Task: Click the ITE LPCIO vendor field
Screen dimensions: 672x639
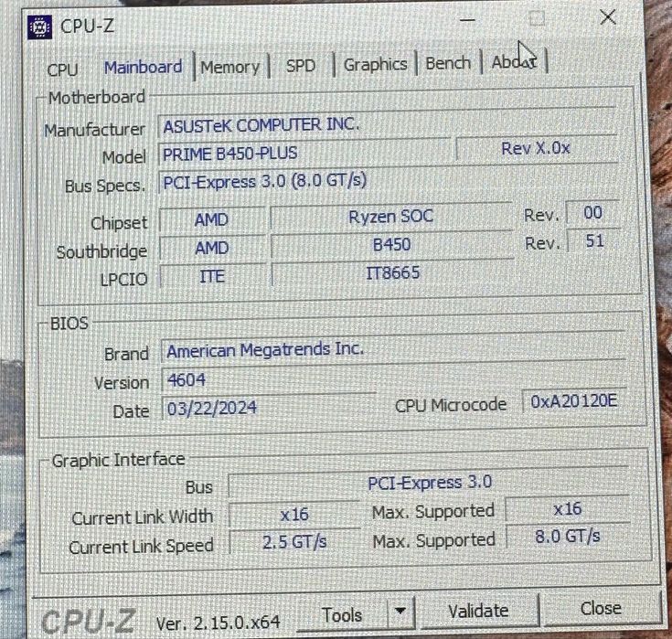Action: [212, 276]
